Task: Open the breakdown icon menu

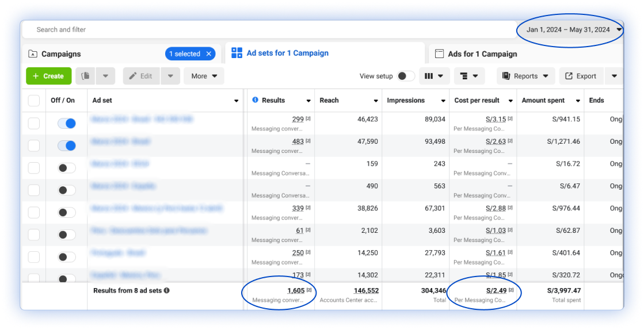Action: pos(469,76)
